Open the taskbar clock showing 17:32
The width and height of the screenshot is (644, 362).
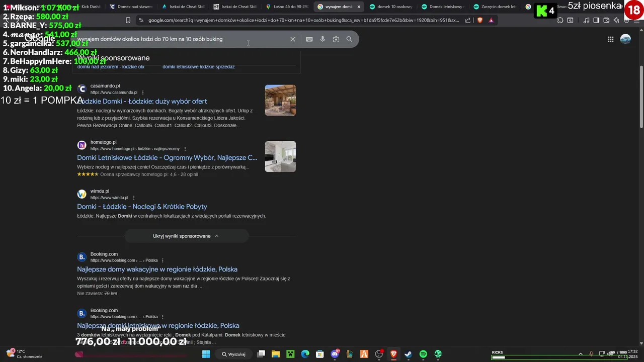(628, 354)
